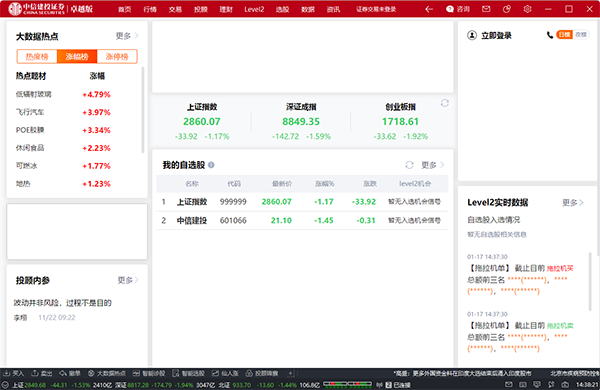This screenshot has height=390, width=600.
Task: Open the mail message icon in title bar
Action: click(486, 9)
